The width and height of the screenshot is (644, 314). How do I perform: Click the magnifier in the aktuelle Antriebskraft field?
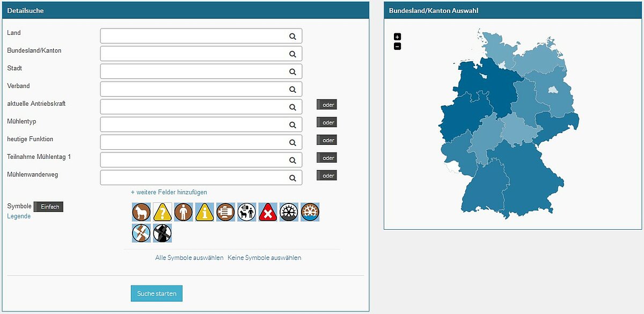(x=293, y=107)
